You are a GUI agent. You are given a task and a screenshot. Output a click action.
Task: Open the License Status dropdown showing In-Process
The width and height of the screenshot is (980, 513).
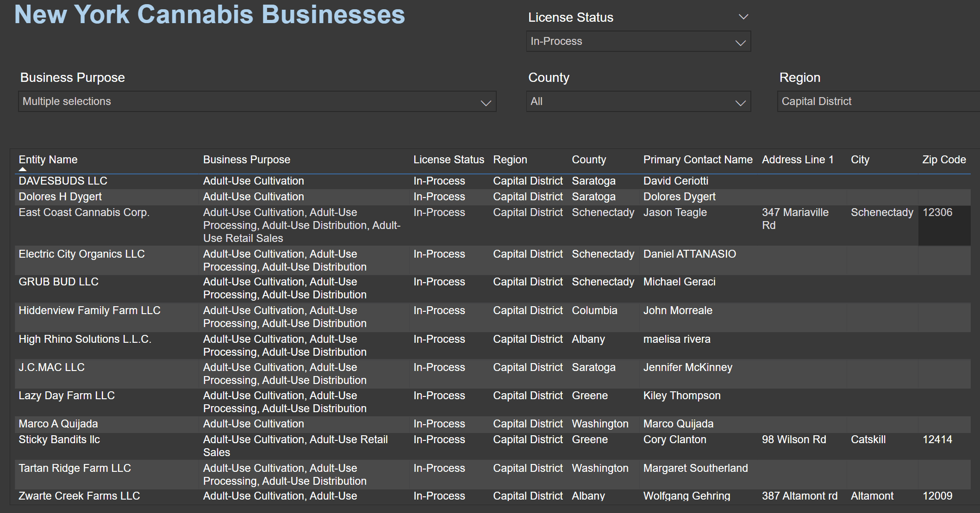tap(638, 42)
